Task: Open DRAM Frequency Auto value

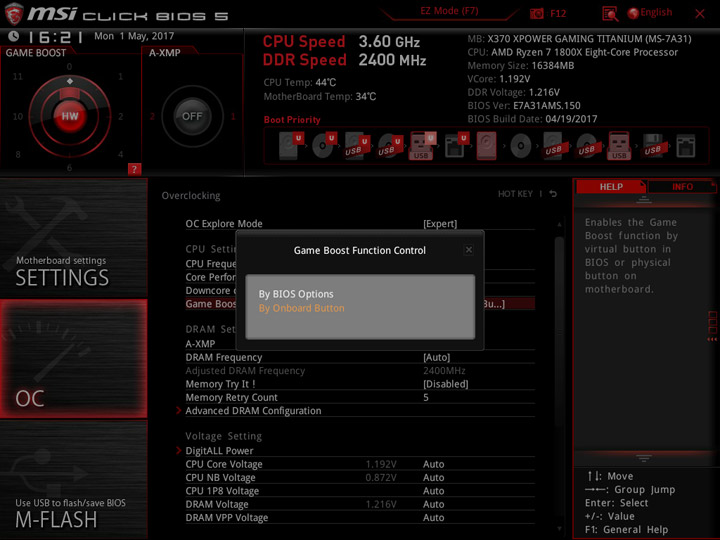Action: point(436,357)
